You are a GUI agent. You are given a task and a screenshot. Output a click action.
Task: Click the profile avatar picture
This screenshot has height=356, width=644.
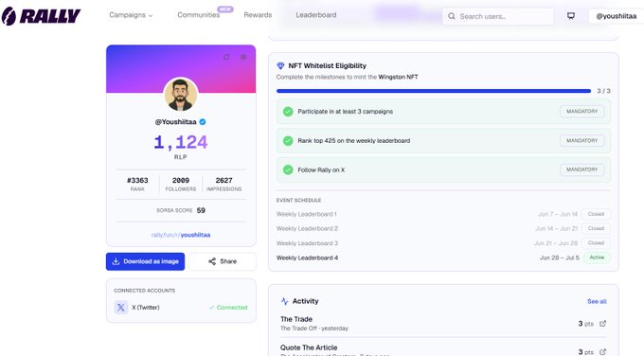point(181,94)
